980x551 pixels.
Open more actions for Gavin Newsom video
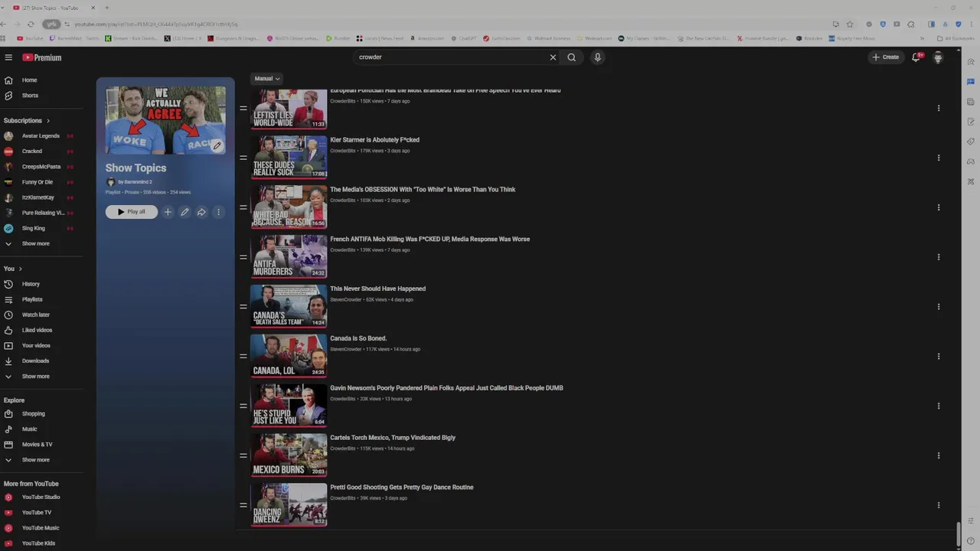(x=938, y=406)
